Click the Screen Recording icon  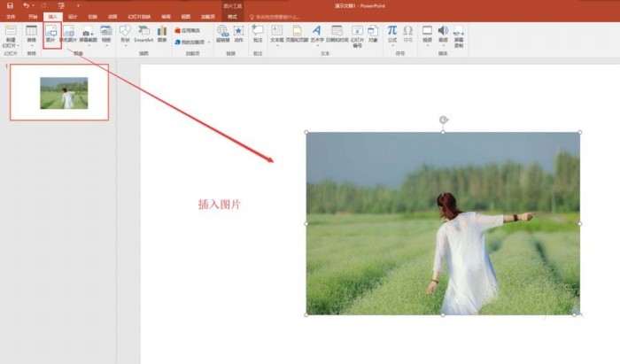click(459, 36)
